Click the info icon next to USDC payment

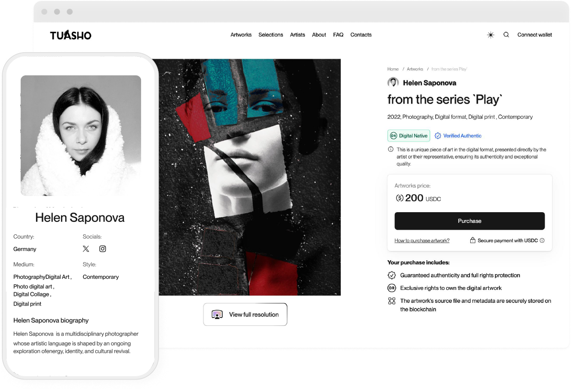(542, 240)
